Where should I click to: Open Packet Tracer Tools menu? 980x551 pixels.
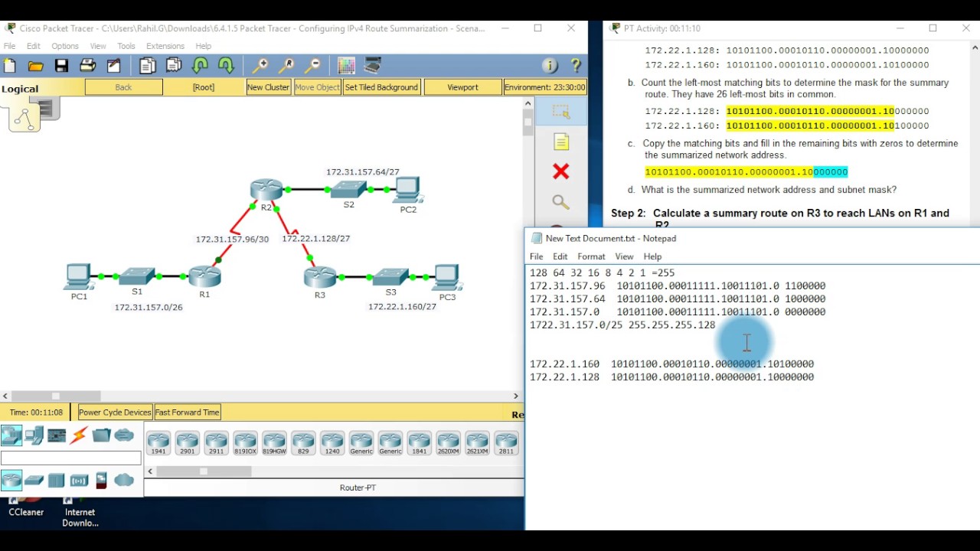click(x=126, y=46)
